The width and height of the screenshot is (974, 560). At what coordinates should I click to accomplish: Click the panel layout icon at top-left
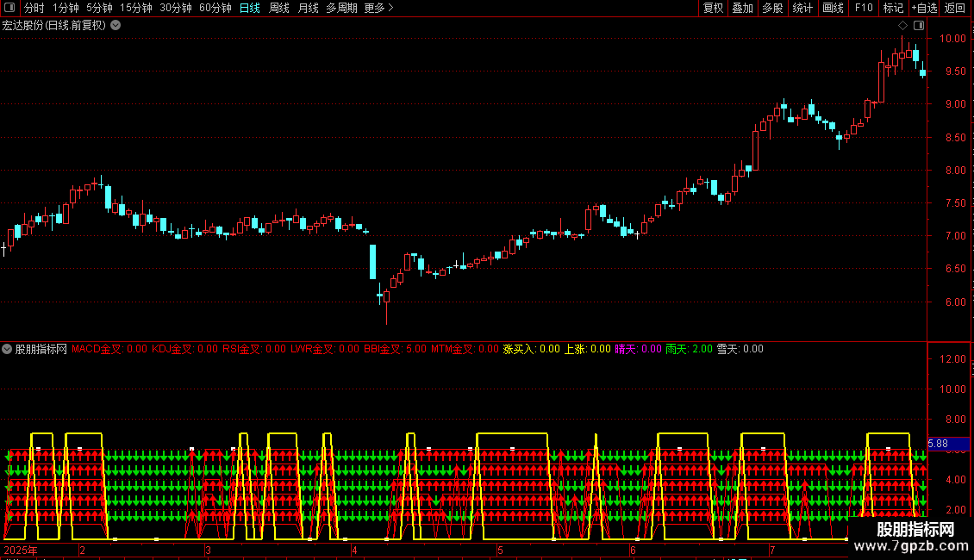pyautogui.click(x=9, y=8)
